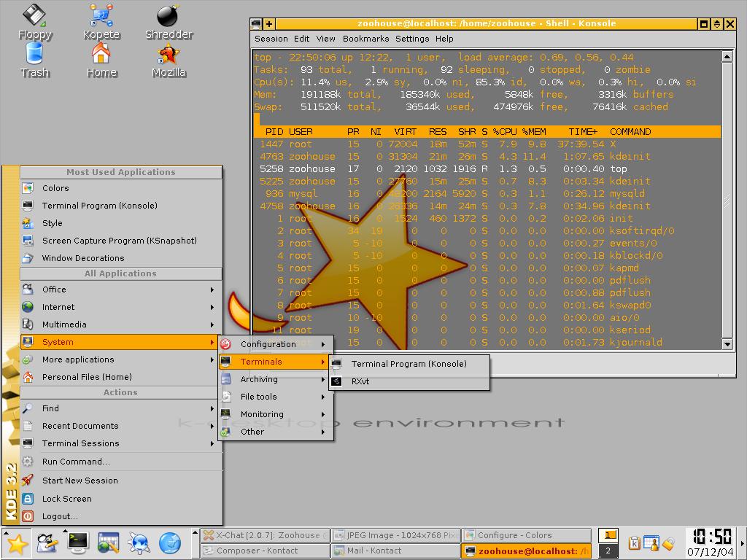Click the COMMAND column header in top
The width and height of the screenshot is (747, 560).
(x=630, y=132)
